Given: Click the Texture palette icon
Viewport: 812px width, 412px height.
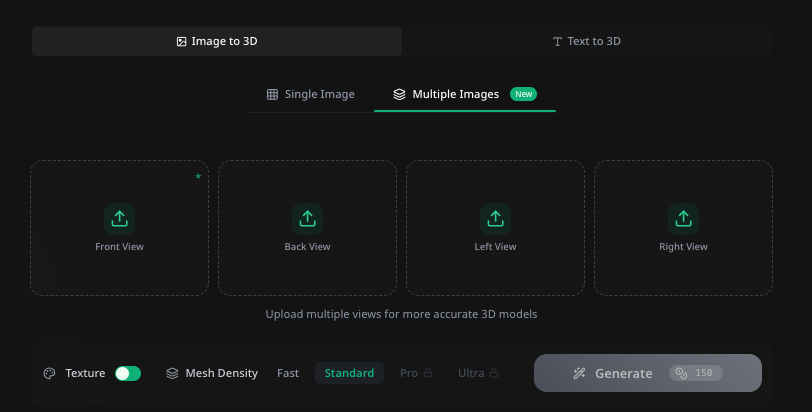Looking at the screenshot, I should 49,373.
